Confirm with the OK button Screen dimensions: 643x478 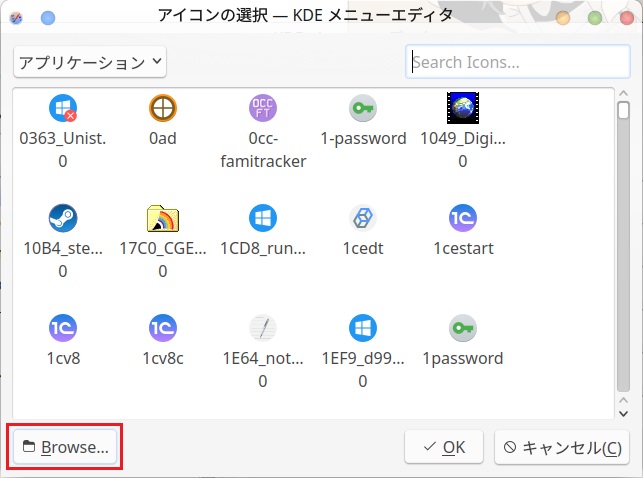[x=443, y=447]
